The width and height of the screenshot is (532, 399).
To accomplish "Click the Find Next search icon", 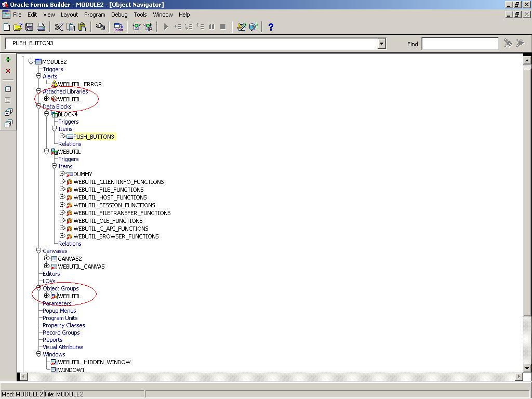I will click(508, 43).
